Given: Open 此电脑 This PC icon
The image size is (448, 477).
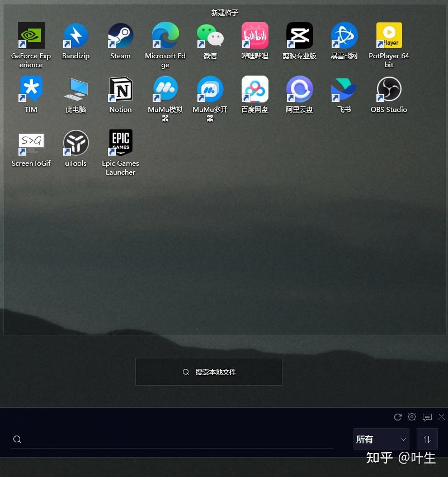Looking at the screenshot, I should tap(76, 89).
